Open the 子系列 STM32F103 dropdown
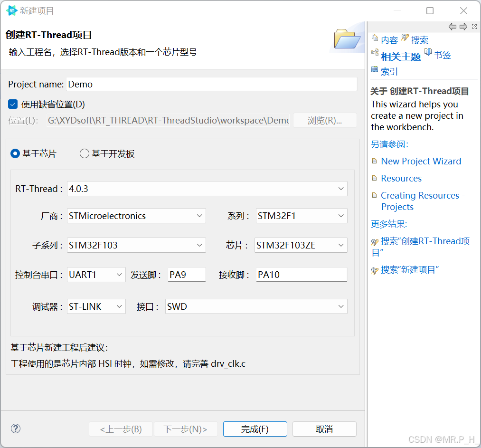 coord(136,245)
